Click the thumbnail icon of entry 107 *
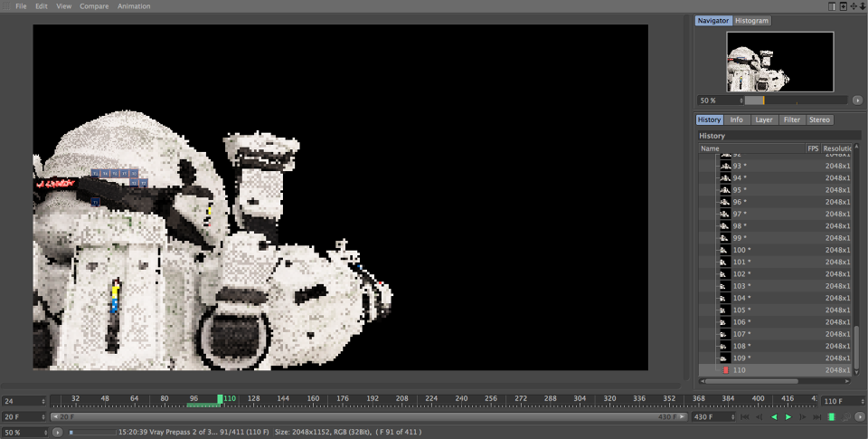Screen dimensions: 868x439 click(725, 334)
